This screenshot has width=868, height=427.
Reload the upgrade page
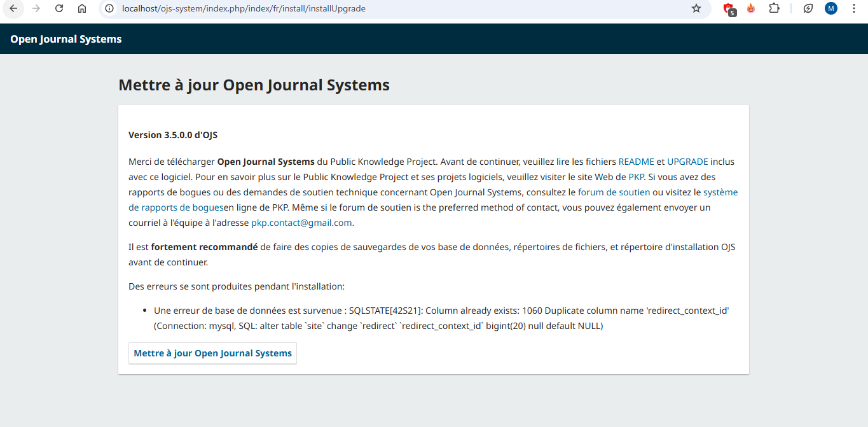pos(59,8)
